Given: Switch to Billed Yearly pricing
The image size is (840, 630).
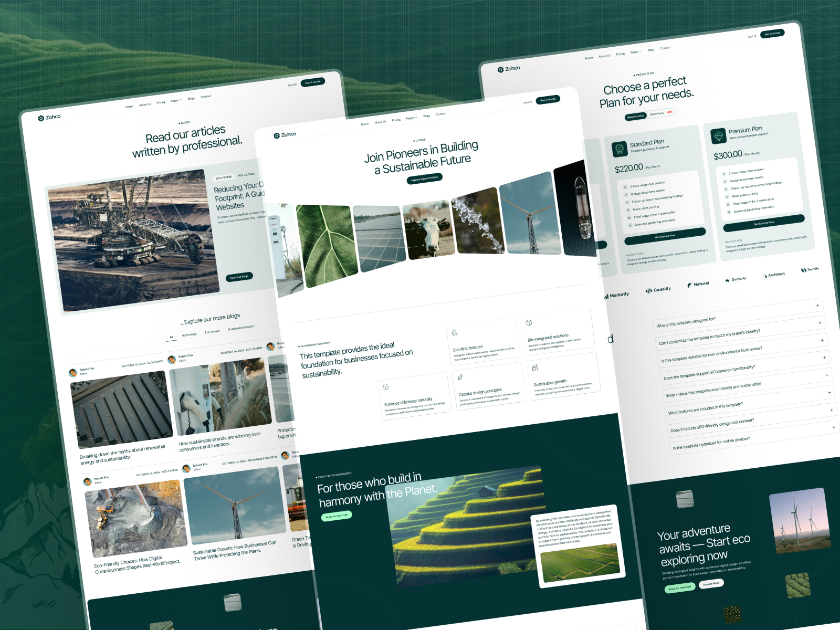Looking at the screenshot, I should tap(661, 113).
